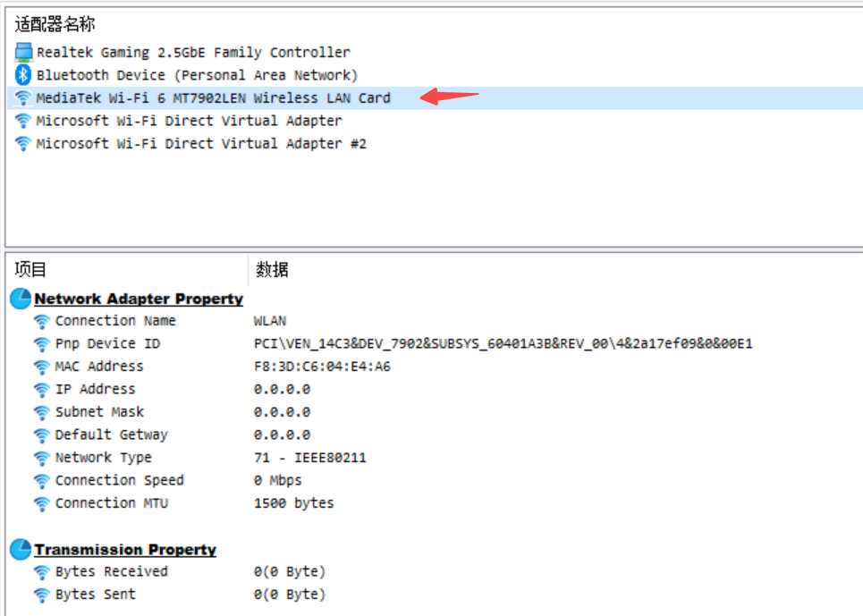Open the Transmission Property link
This screenshot has height=616, width=863.
click(x=125, y=549)
